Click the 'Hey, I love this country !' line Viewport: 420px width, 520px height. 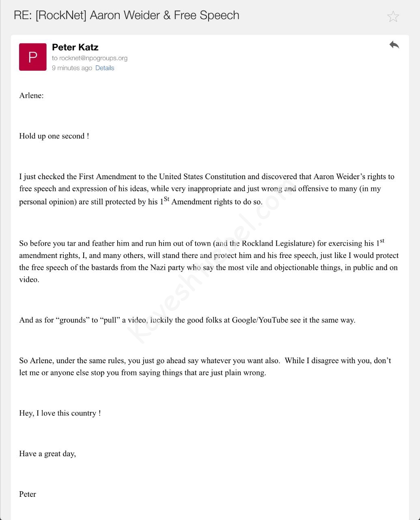coord(60,413)
